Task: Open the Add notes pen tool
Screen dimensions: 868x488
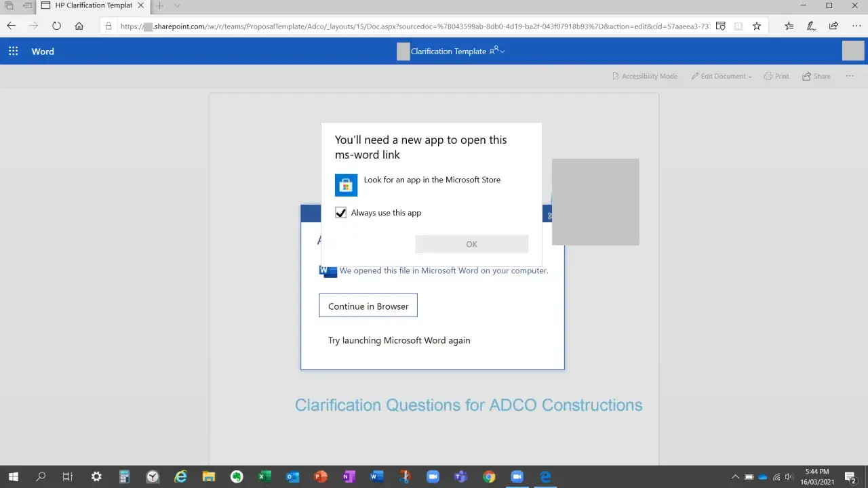Action: tap(811, 26)
